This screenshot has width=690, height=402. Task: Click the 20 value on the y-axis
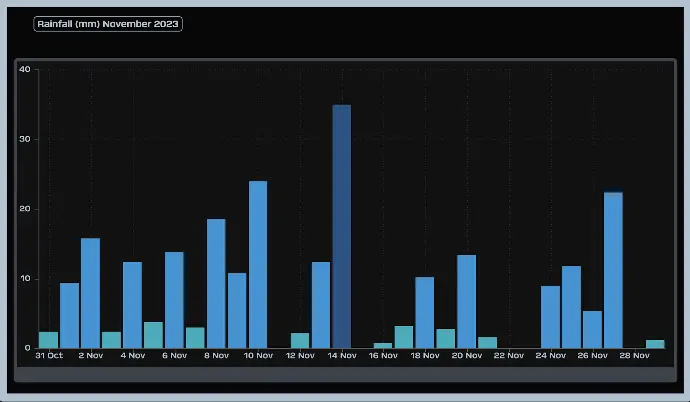tap(25, 209)
